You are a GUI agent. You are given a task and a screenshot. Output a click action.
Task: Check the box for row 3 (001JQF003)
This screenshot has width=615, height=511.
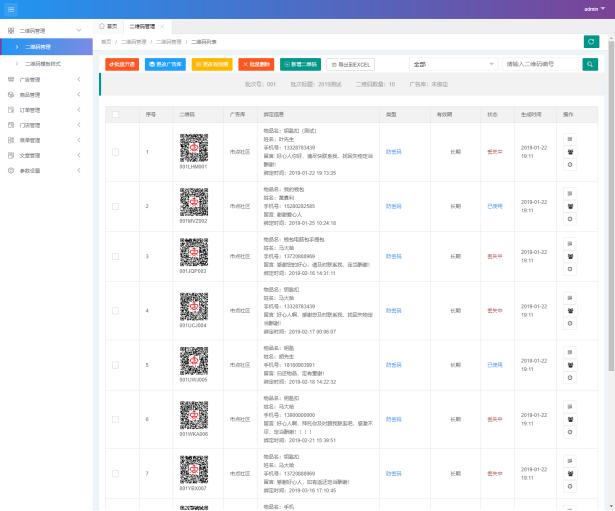[x=115, y=256]
